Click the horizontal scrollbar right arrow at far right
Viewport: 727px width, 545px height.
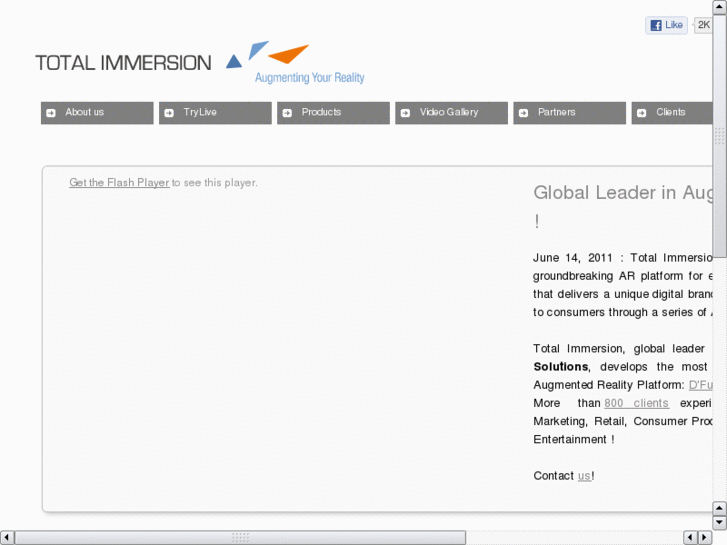click(x=705, y=538)
